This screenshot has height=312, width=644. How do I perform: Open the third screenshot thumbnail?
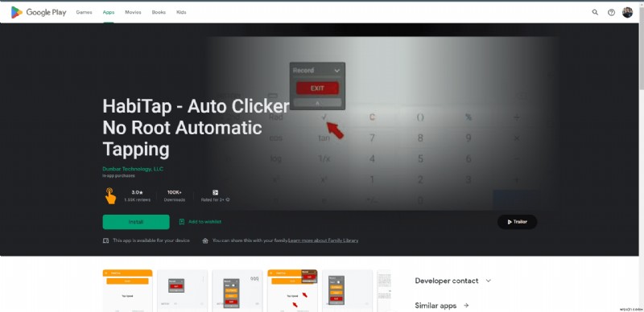point(237,290)
